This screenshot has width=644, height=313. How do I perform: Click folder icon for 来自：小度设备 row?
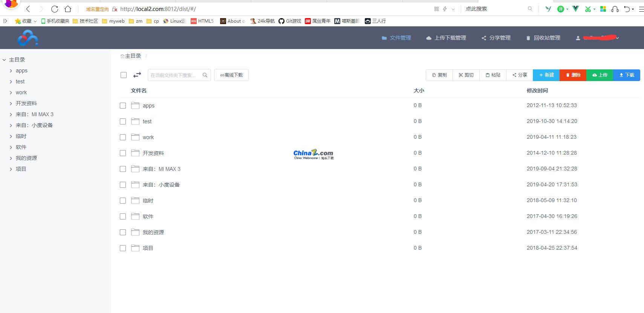(x=135, y=185)
